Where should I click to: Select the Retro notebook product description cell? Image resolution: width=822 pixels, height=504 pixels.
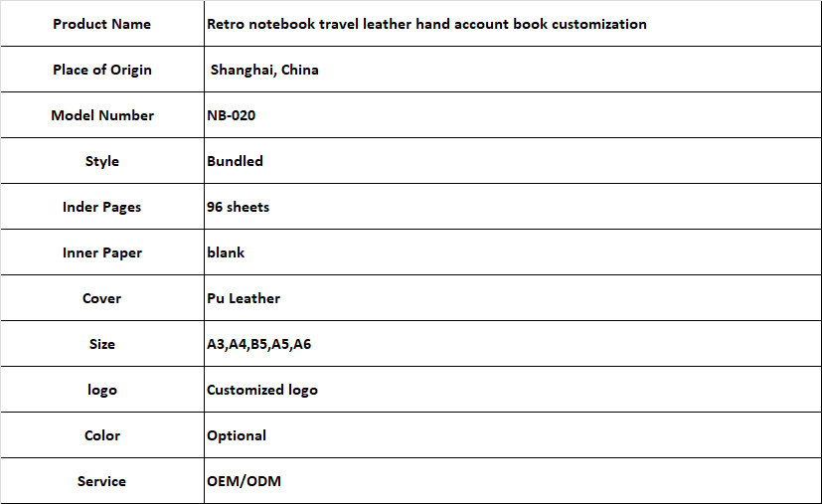click(x=426, y=24)
